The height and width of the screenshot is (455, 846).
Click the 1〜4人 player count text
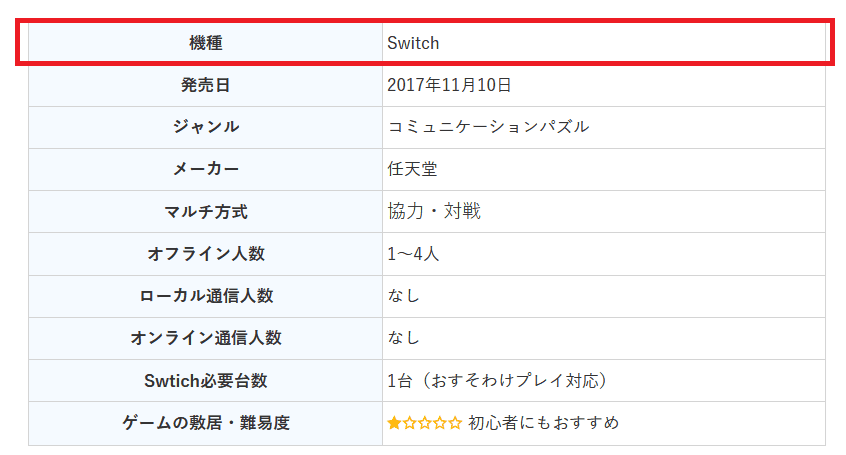pyautogui.click(x=413, y=254)
